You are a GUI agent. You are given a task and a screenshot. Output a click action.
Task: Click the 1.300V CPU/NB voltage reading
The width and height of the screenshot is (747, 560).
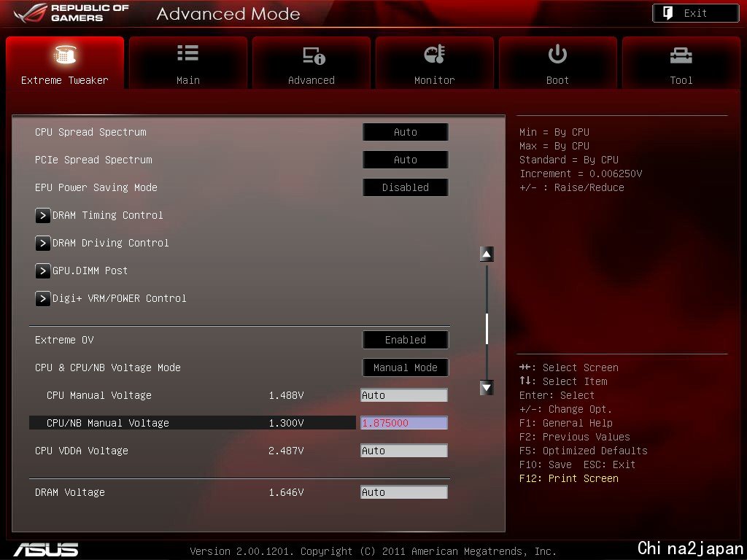tap(286, 423)
